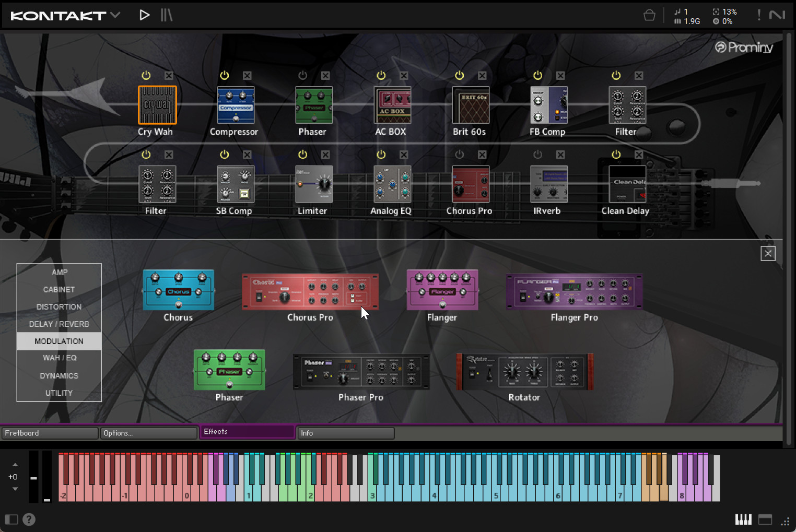Show the keyboard panel icon
Viewport: 796px width, 532px height.
click(x=743, y=519)
